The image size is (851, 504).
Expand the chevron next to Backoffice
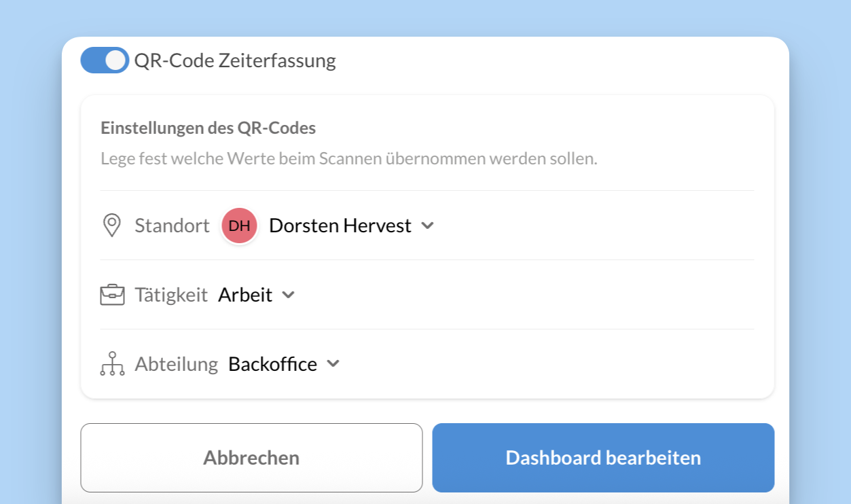click(x=333, y=364)
